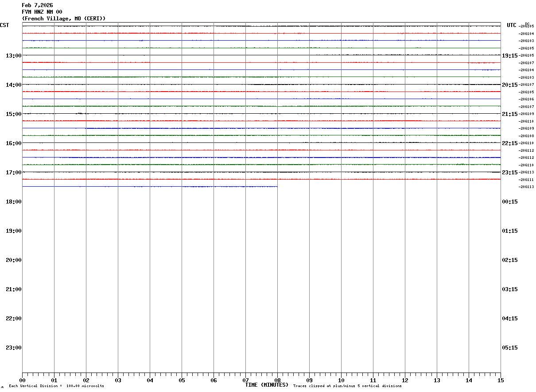536x392 pixels.
Task: Click the '23:15' UTC time label
Action: [510, 172]
